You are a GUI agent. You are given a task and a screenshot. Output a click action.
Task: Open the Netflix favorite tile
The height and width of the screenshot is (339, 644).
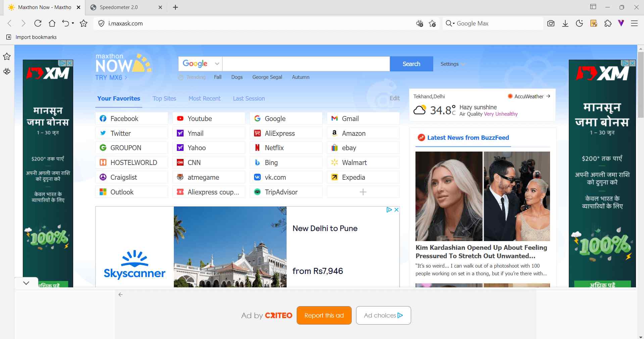(286, 148)
